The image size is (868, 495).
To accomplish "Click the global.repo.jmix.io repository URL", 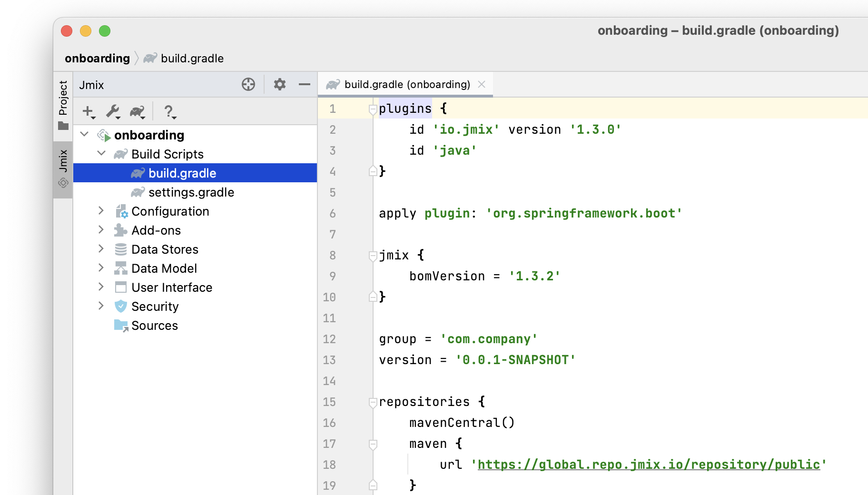I will coord(649,465).
